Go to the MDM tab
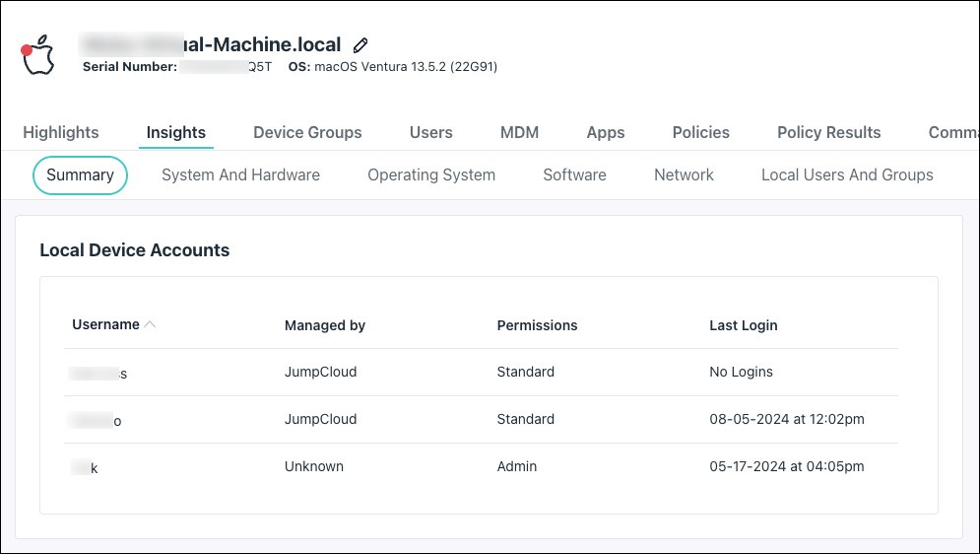 tap(519, 132)
